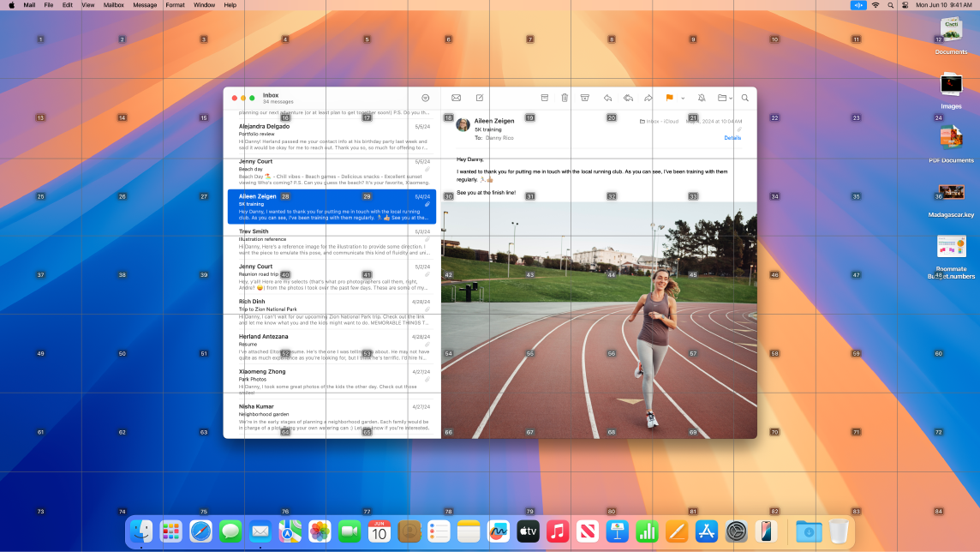The width and height of the screenshot is (980, 552).
Task: Reply to the open message
Action: click(608, 98)
